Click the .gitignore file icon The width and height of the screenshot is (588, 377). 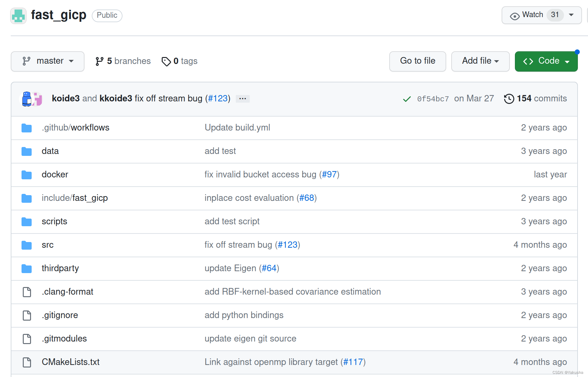click(27, 315)
